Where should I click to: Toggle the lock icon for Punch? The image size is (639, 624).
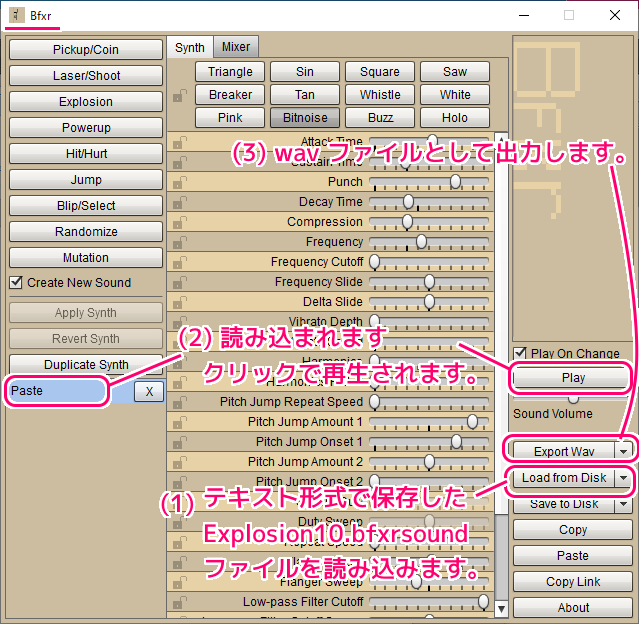(180, 182)
